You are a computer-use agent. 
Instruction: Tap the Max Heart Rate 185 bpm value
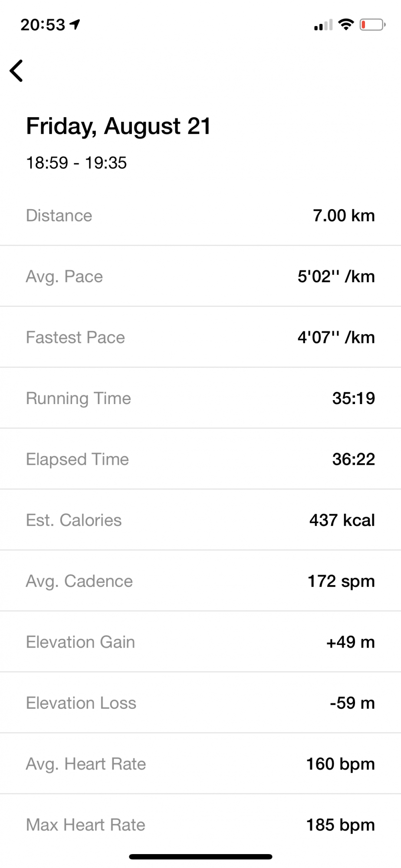click(x=340, y=825)
